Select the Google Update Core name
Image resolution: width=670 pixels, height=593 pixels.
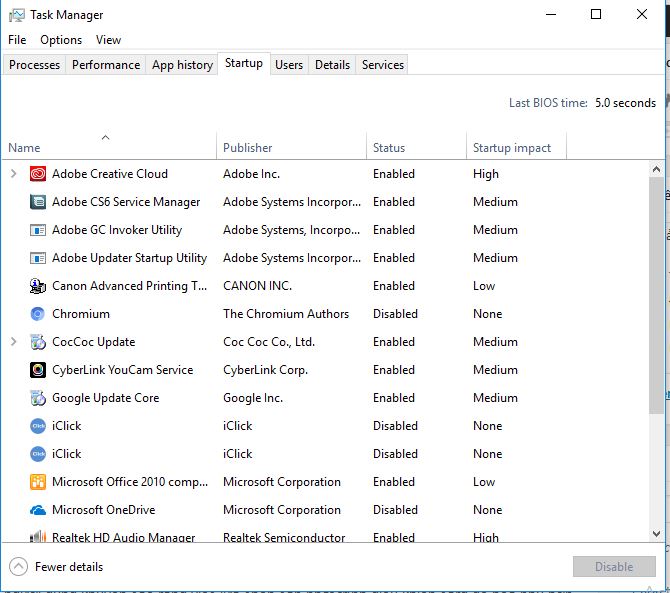coord(106,398)
